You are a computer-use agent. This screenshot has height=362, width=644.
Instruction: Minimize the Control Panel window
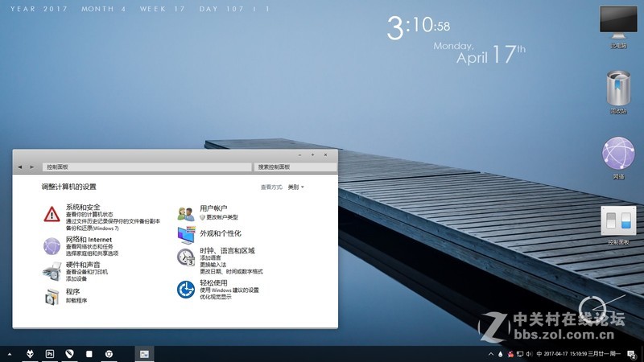299,155
